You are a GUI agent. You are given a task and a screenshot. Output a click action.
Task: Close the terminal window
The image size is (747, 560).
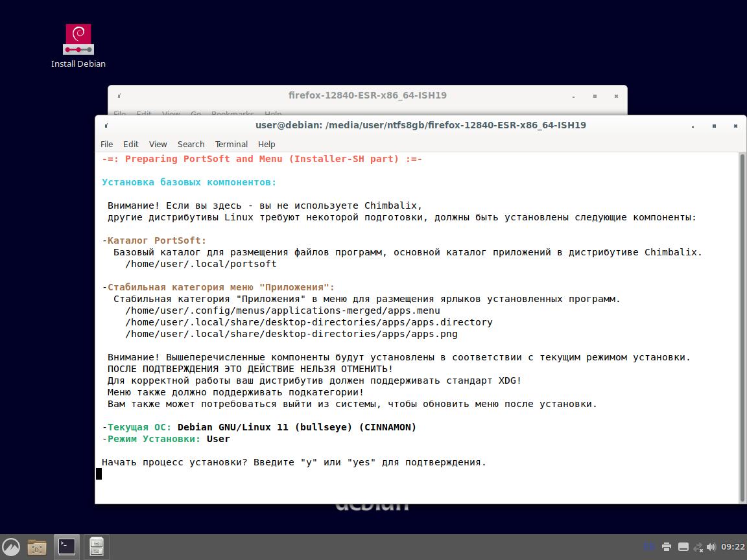click(735, 126)
